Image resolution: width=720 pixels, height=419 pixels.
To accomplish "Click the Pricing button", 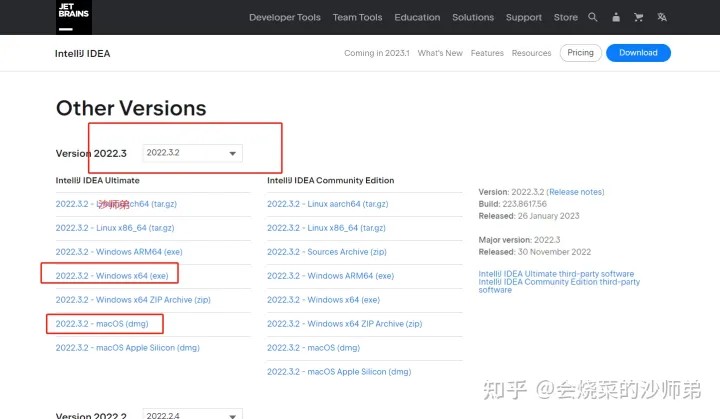I will 580,52.
